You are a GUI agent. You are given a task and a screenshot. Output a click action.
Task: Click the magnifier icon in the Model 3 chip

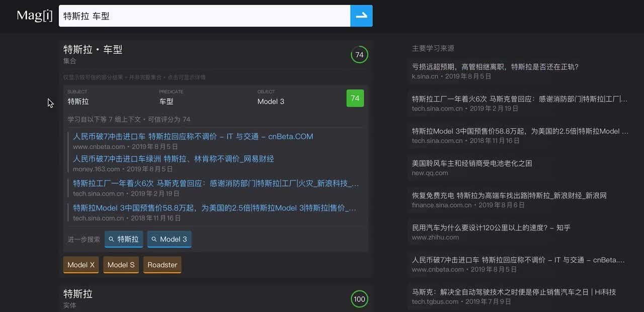click(x=155, y=239)
